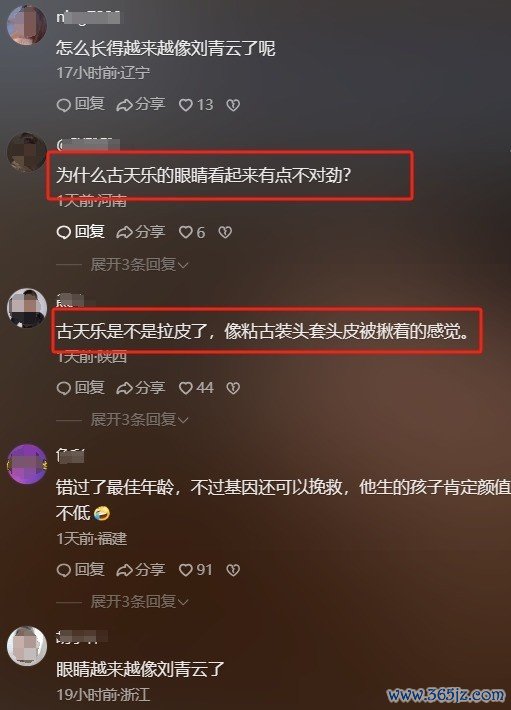The width and height of the screenshot is (511, 710).
Task: Dislike the comment comparing him to 刘青云
Action: click(233, 105)
